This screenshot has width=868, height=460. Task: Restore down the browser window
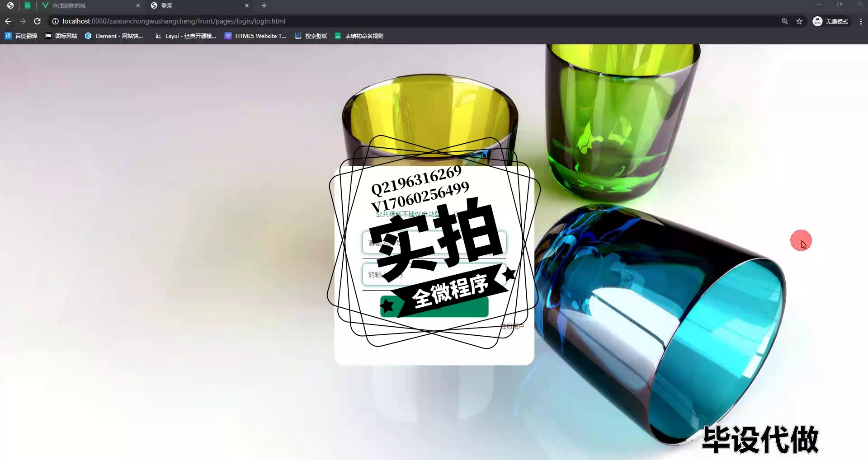839,5
